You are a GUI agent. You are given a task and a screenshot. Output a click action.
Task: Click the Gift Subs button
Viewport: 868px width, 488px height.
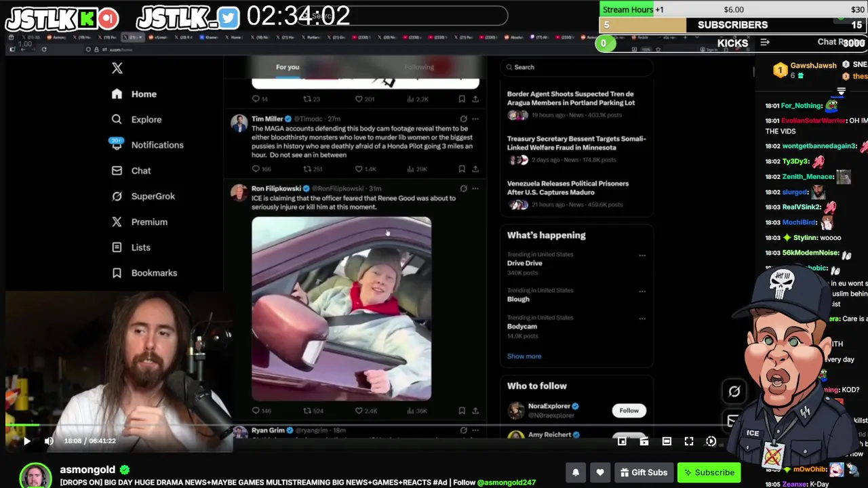pos(644,472)
